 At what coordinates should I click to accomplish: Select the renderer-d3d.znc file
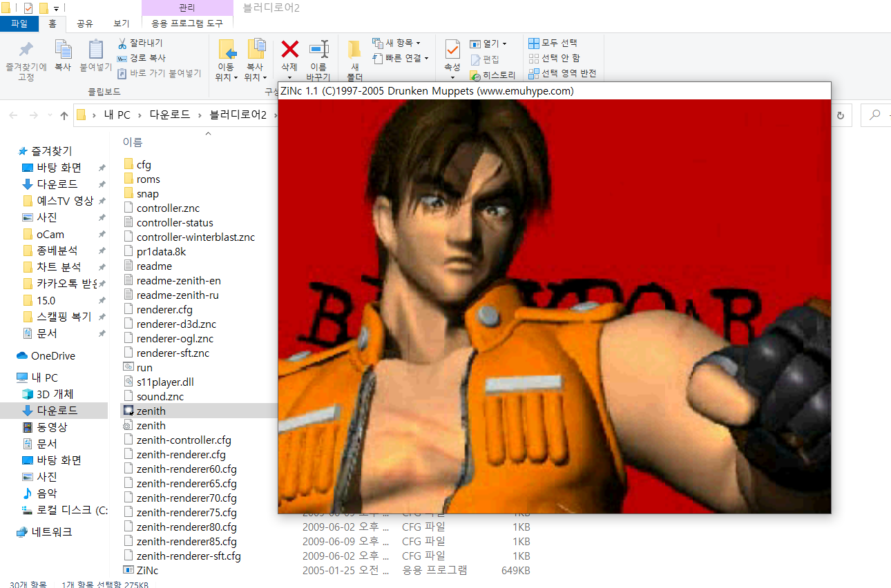click(x=175, y=324)
